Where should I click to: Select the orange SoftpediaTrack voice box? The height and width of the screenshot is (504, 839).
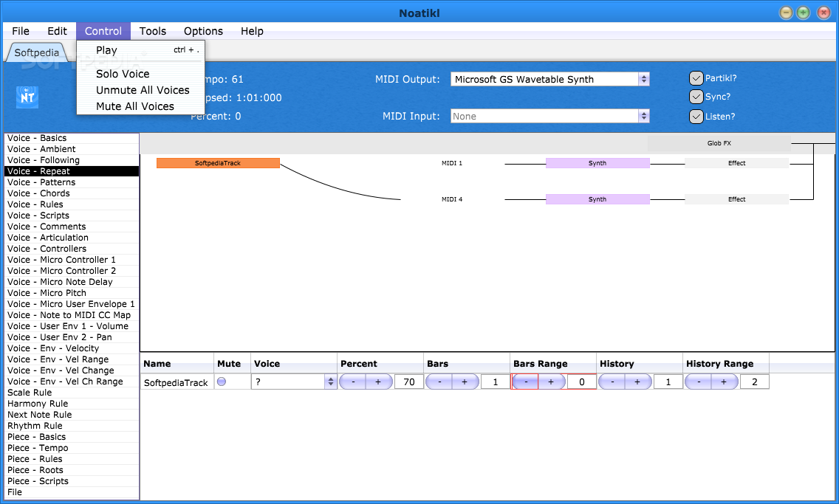coord(218,163)
